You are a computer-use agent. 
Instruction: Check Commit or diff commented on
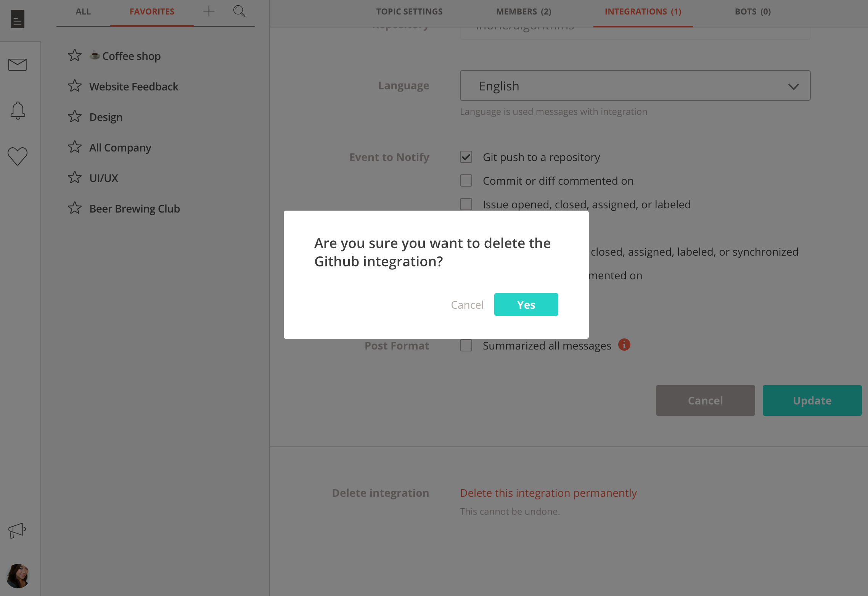pos(466,180)
